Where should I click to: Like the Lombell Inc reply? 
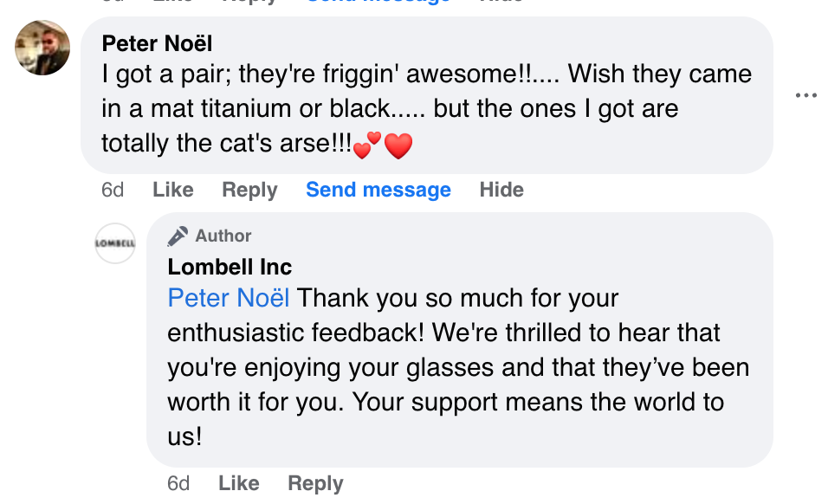point(238,483)
